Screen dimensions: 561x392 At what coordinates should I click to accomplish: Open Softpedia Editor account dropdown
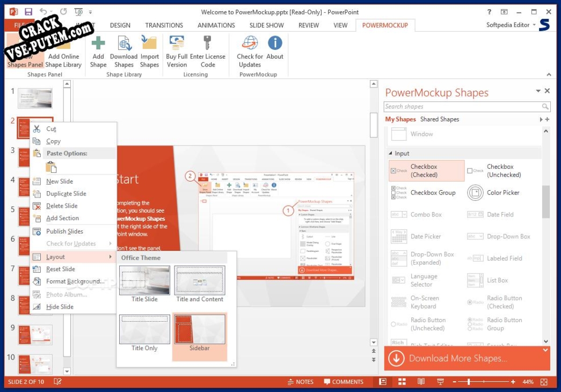tap(534, 25)
